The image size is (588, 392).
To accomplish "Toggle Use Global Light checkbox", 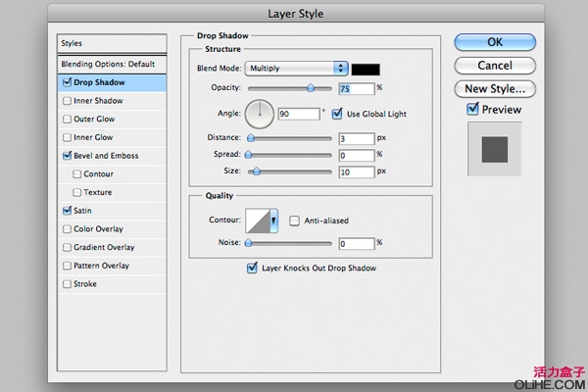I will tap(337, 114).
